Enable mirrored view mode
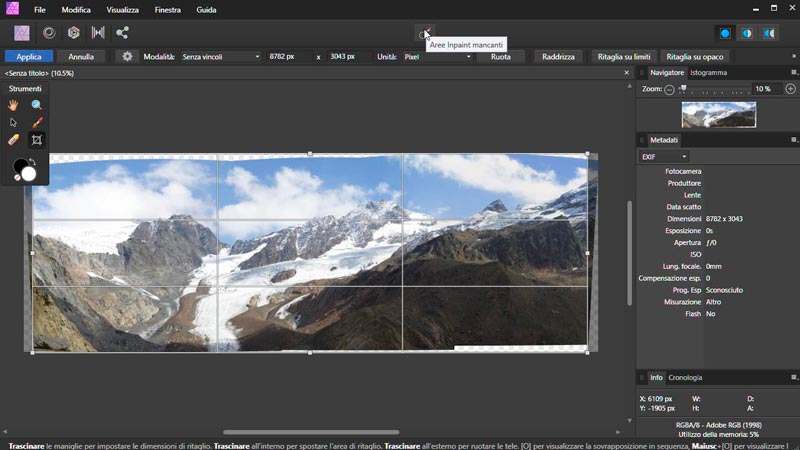Screen dimensions: 800x450 point(769,34)
